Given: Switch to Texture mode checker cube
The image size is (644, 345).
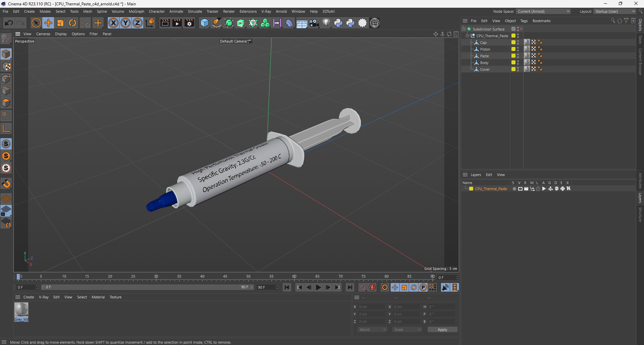Looking at the screenshot, I should pos(6,66).
